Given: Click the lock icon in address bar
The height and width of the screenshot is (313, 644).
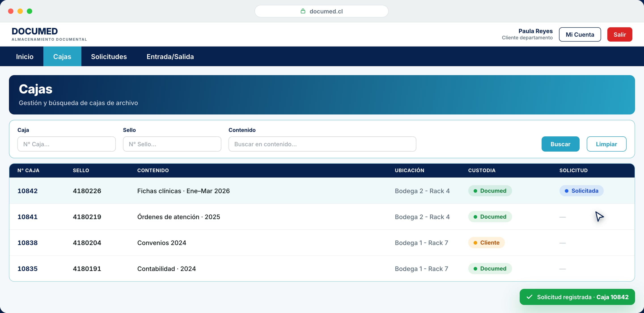Looking at the screenshot, I should pos(303,11).
